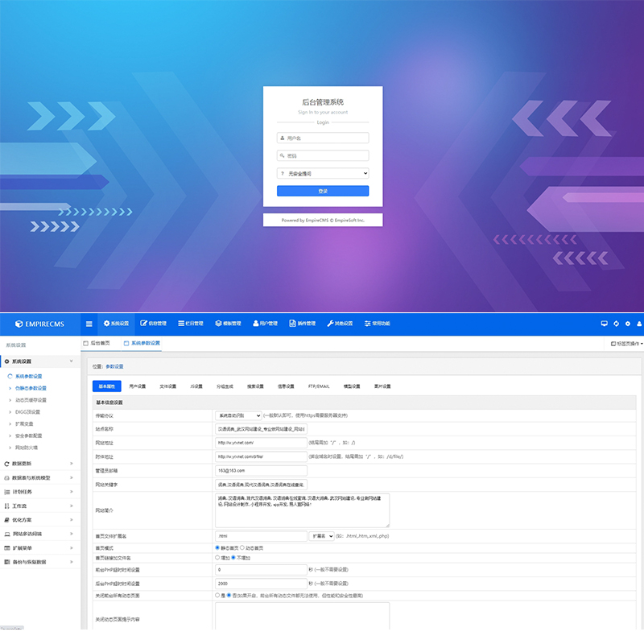Screen dimensions: 644x644
Task: Switch to 系统参数设置 page tab
Action: (142, 344)
